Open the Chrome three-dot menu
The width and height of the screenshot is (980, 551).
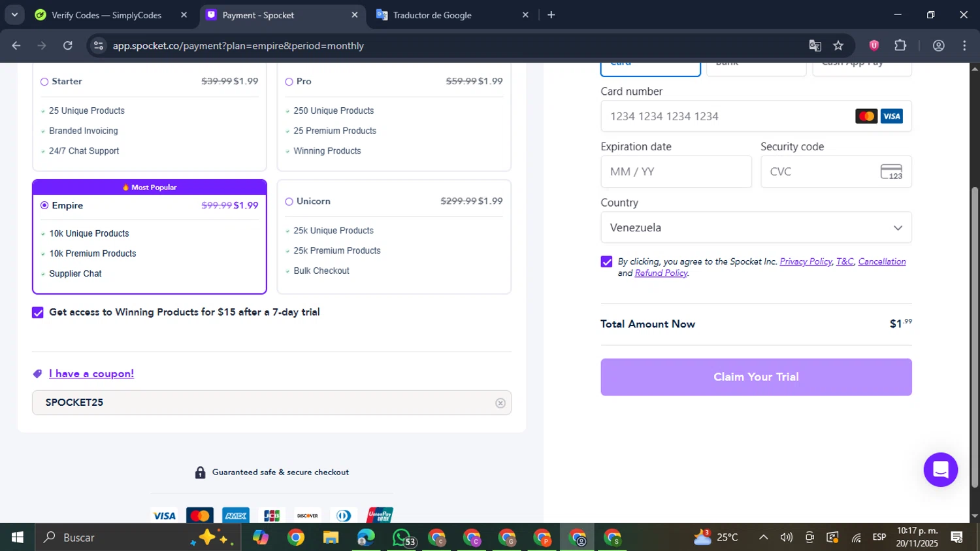click(x=964, y=46)
